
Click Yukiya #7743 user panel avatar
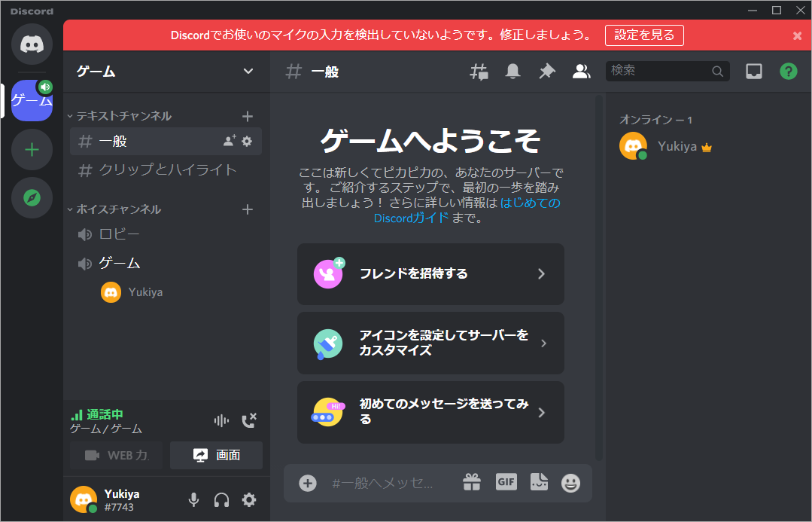[x=84, y=499]
